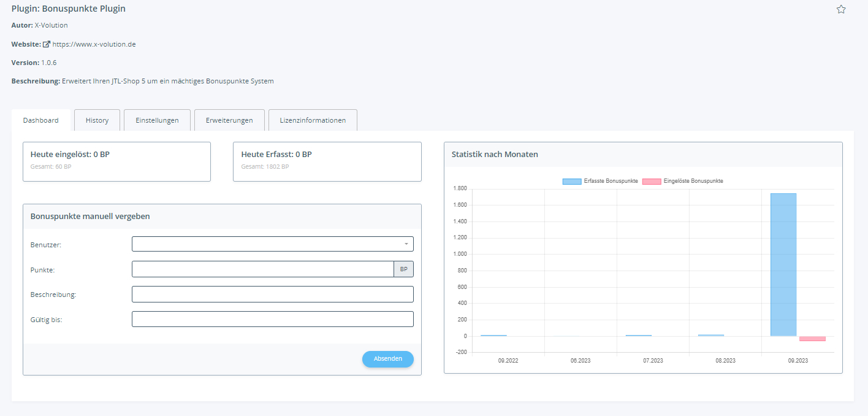Click the tall blue 09.2023 bar
This screenshot has width=868, height=416.
click(783, 264)
